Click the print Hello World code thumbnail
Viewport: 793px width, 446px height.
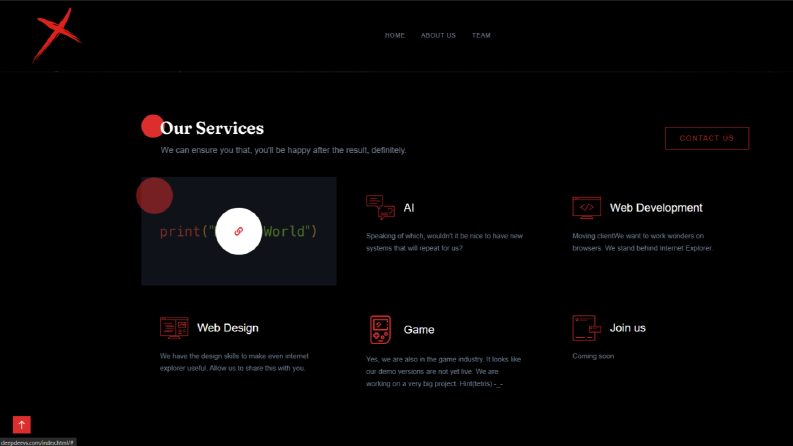click(x=239, y=231)
